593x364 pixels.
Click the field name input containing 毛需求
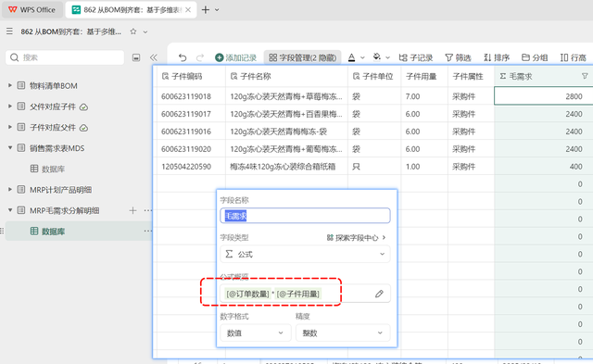click(x=305, y=216)
